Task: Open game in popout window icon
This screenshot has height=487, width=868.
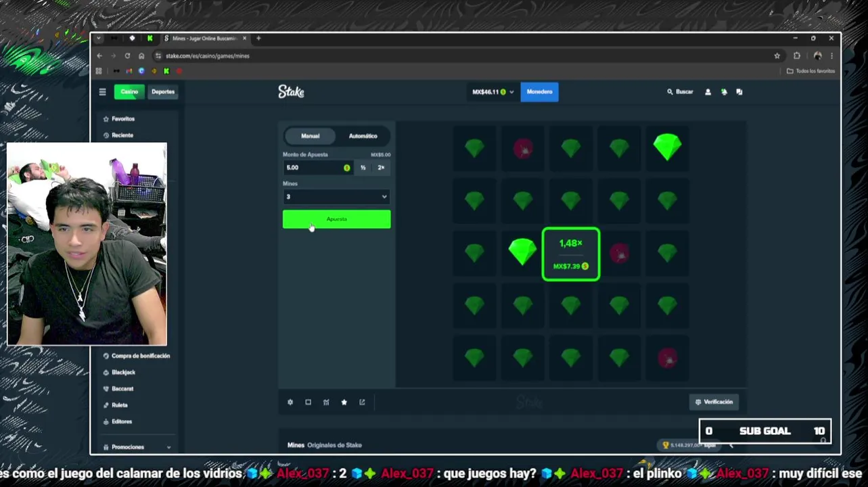Action: 362,402
